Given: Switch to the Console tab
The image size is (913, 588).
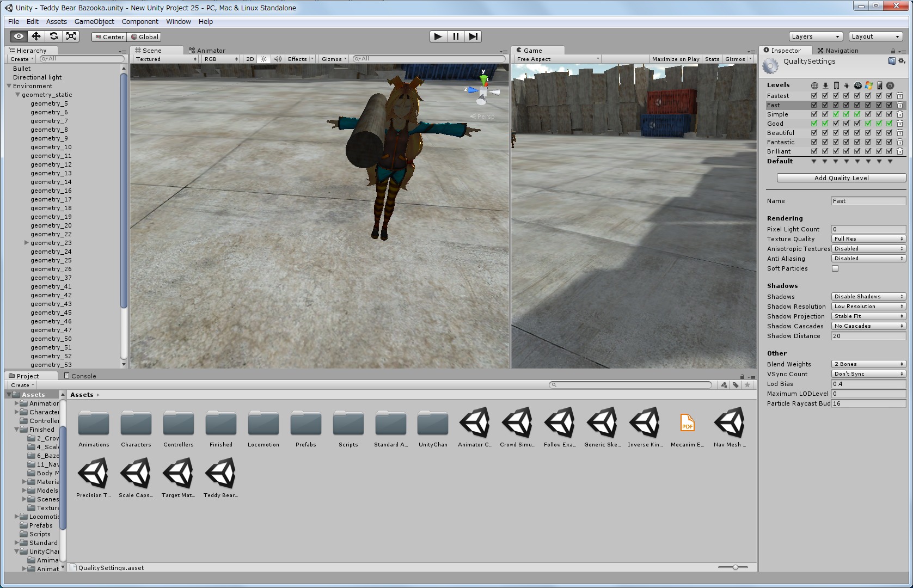Looking at the screenshot, I should pyautogui.click(x=80, y=376).
